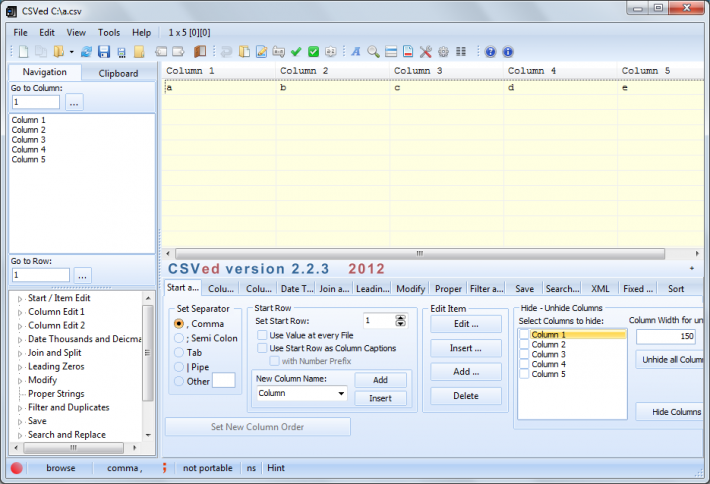Click the blue Reload file icon
Viewport: 710px width, 484px height.
[x=86, y=52]
